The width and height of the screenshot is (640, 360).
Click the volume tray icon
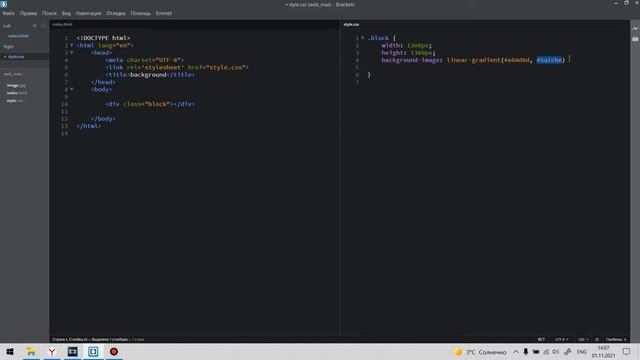pyautogui.click(x=556, y=352)
